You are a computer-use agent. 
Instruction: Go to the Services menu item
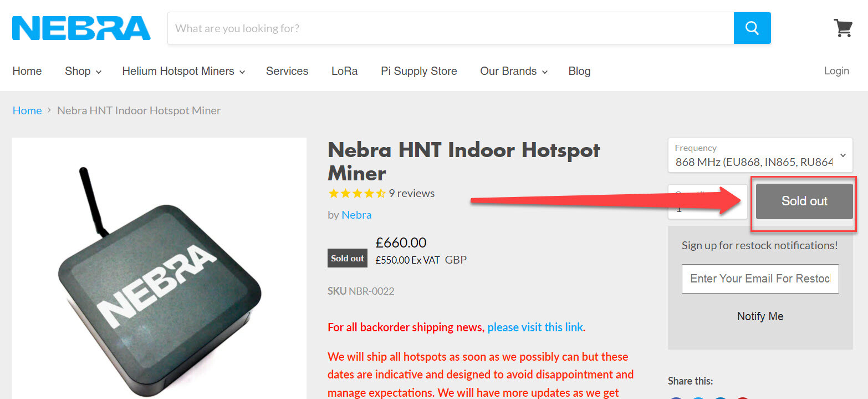287,71
